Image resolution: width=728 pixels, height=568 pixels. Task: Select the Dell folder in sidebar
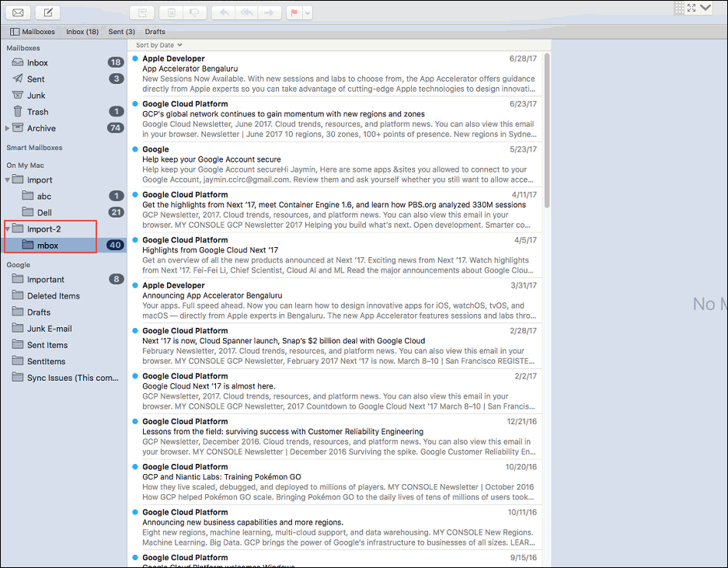(x=45, y=212)
